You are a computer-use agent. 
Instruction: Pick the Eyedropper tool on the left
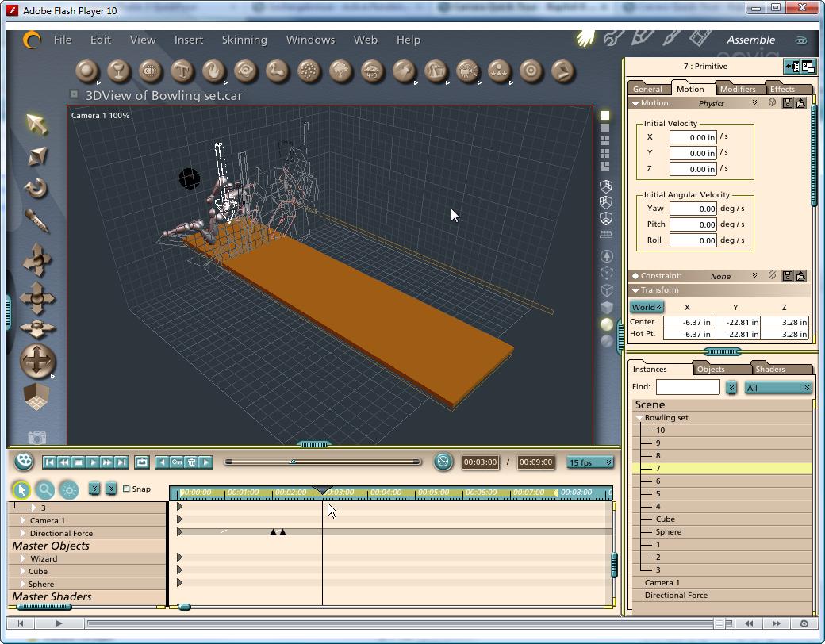click(x=36, y=221)
